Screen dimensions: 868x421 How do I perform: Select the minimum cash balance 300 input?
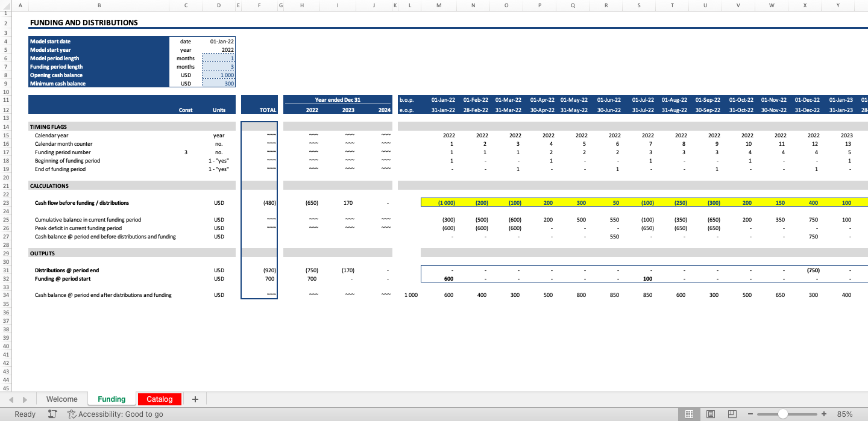tap(219, 84)
